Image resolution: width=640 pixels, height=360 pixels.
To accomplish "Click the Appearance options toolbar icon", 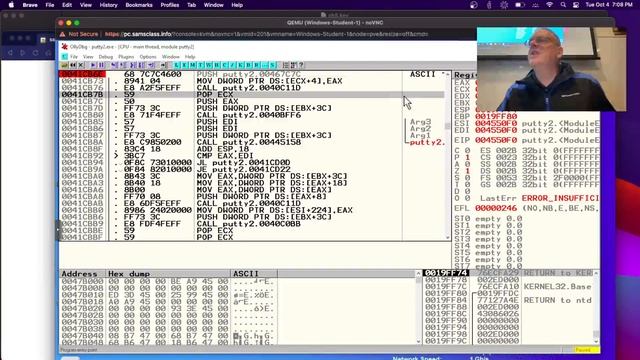I will point(293,65).
